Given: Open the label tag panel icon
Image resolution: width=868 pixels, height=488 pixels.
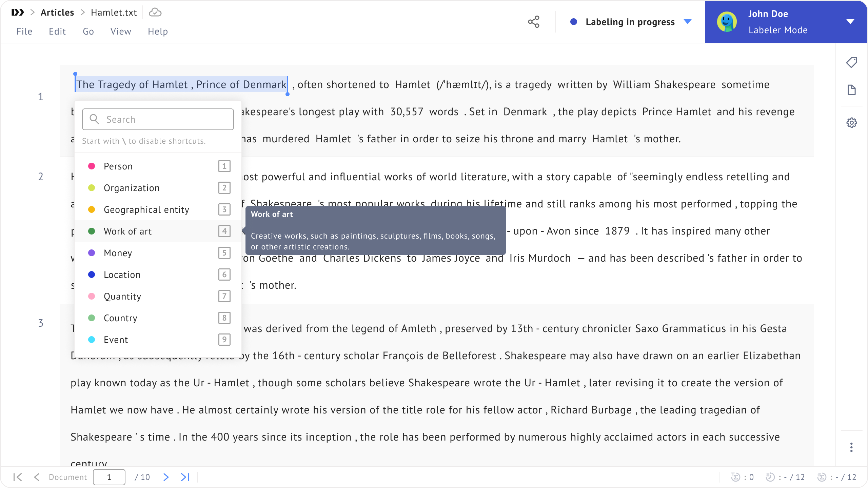Looking at the screenshot, I should 851,62.
